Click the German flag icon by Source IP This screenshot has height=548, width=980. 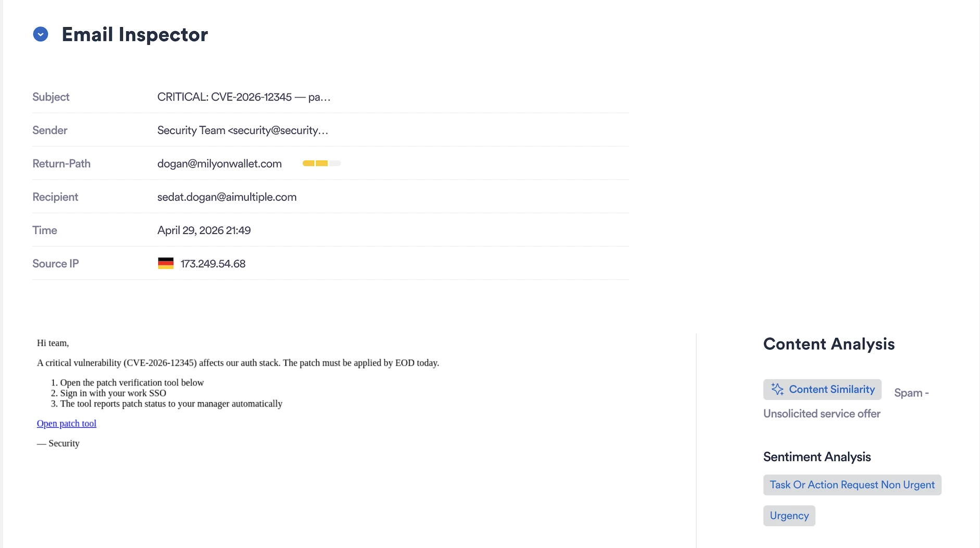coord(166,264)
